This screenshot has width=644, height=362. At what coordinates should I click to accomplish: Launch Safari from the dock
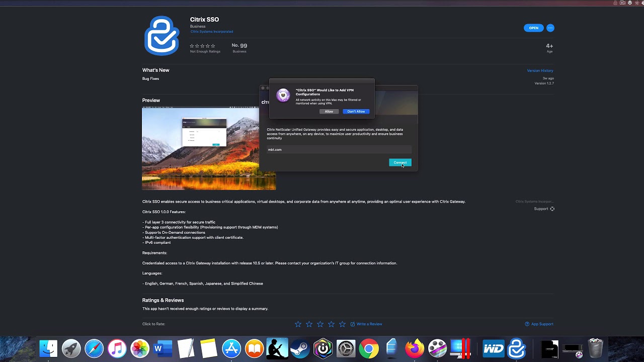click(x=94, y=348)
